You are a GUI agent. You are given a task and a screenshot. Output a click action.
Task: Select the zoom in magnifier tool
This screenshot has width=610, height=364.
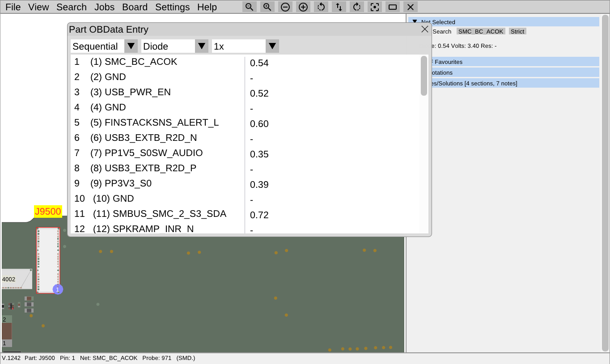[267, 7]
